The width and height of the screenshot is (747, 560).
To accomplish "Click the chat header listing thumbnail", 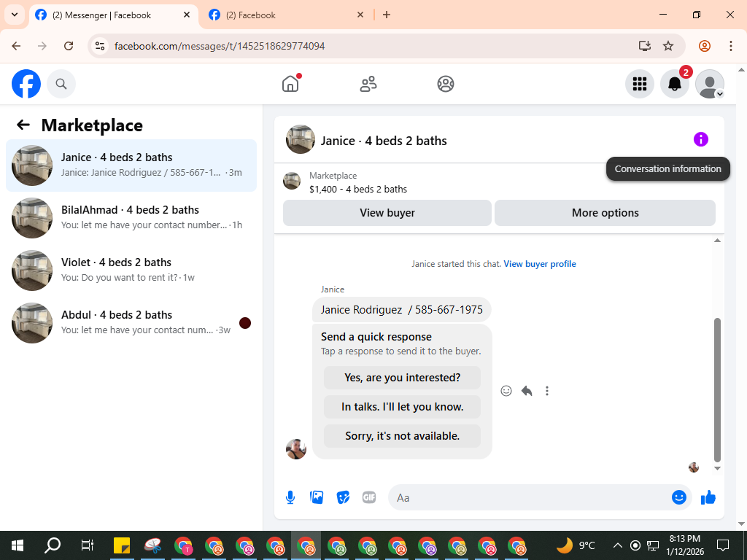I will click(x=300, y=139).
